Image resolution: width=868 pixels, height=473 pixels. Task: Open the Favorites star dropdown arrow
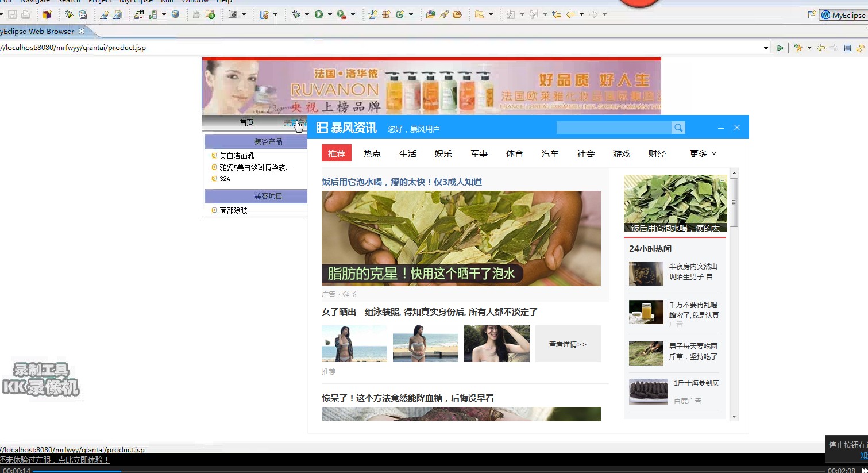pyautogui.click(x=809, y=48)
